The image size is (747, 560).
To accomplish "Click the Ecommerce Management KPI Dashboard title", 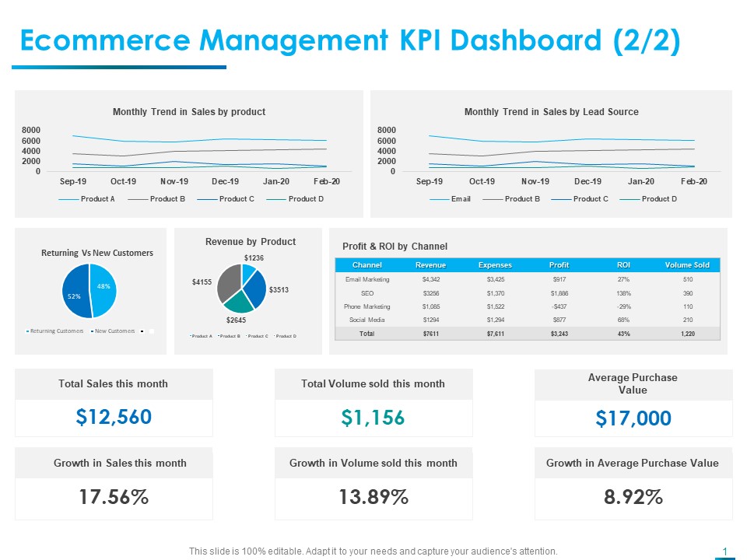I will (x=350, y=40).
